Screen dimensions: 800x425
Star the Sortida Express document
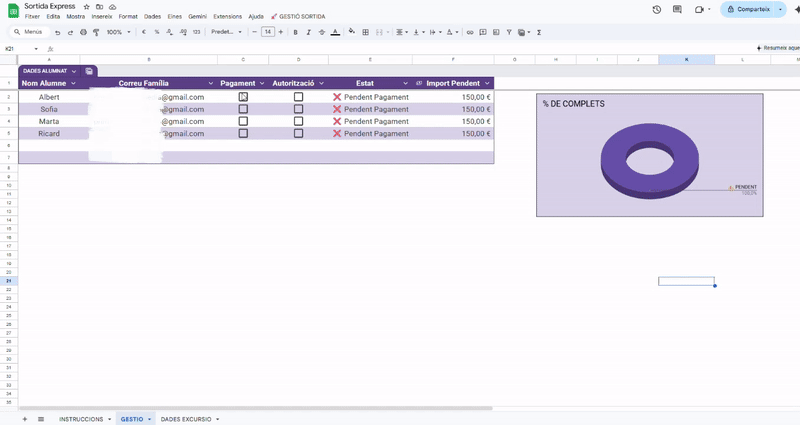88,6
